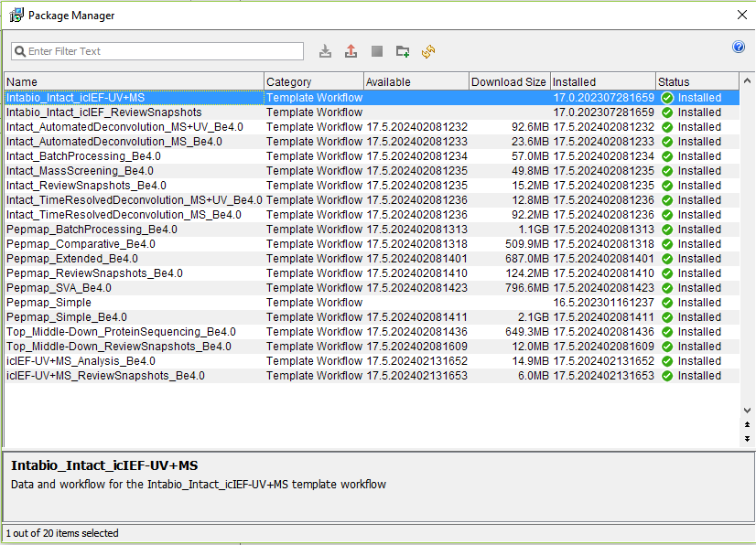The height and width of the screenshot is (545, 756).
Task: Click the Enter Filter Text field
Action: point(157,51)
